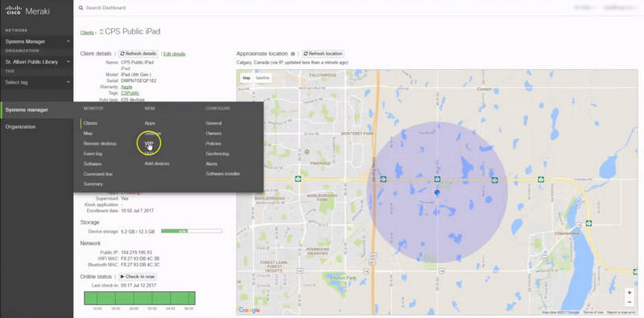The width and height of the screenshot is (644, 318).
Task: Open the St. Albert Public Library organization dropdown
Action: 37,62
